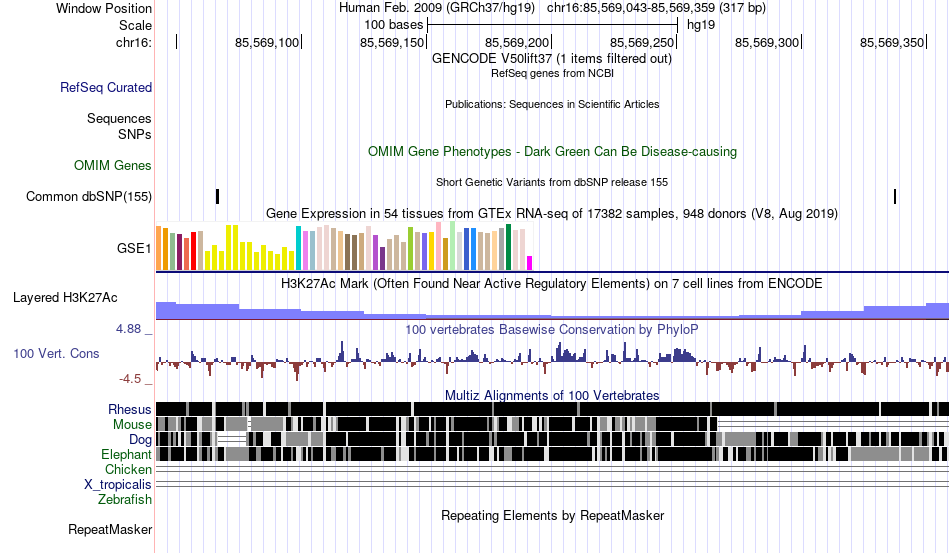Viewport: 950px width, 553px height.
Task: Click the OMIM Gene Phenotypes title
Action: [x=552, y=151]
